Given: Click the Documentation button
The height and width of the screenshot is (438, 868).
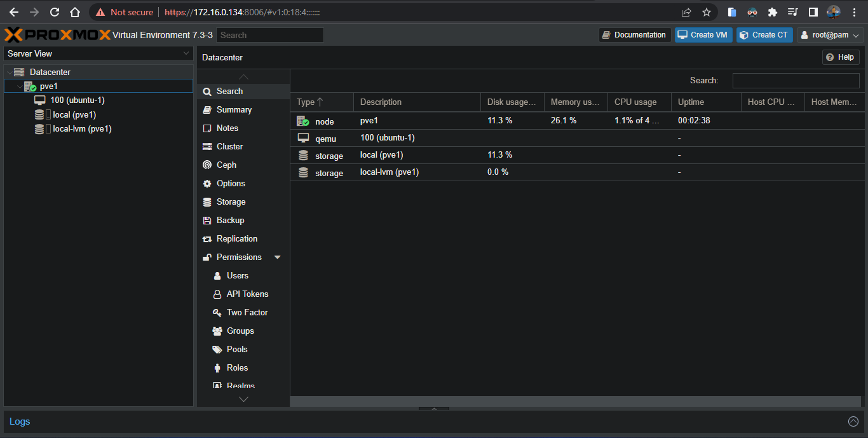Looking at the screenshot, I should 634,35.
